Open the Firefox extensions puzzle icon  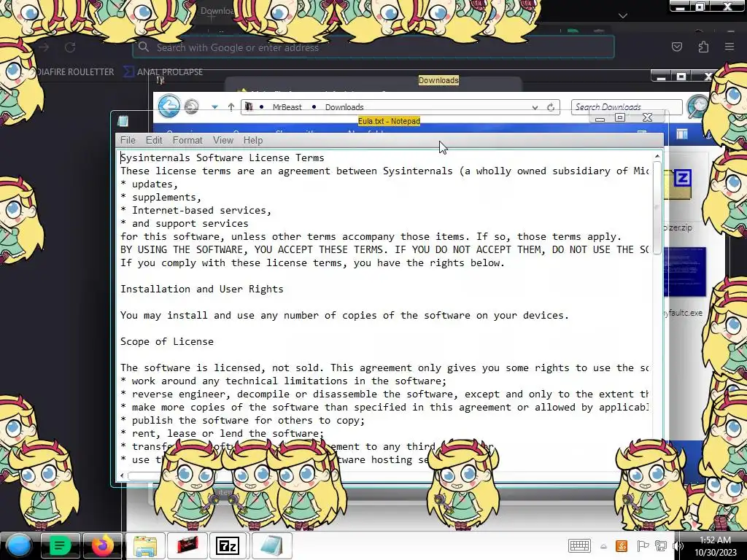pos(703,47)
